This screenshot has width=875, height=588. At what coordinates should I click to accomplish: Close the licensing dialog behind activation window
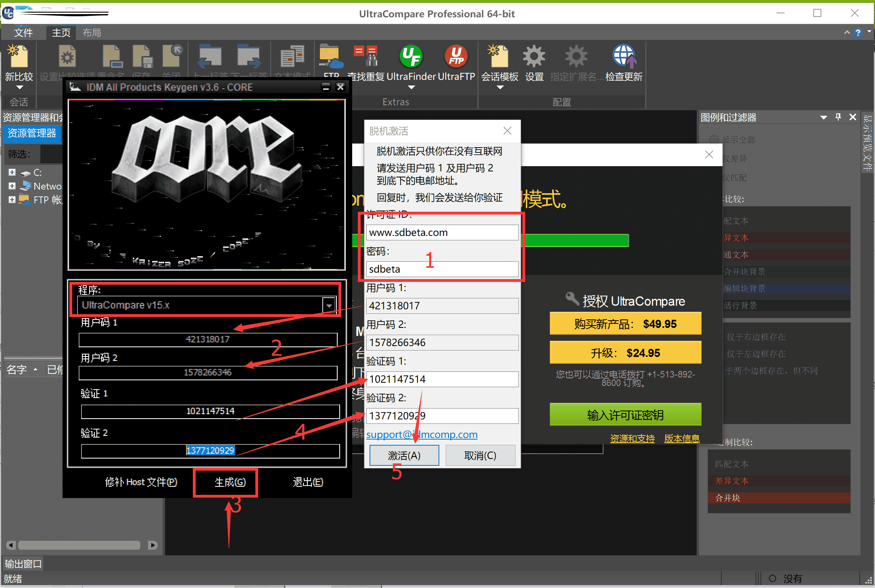pyautogui.click(x=709, y=154)
